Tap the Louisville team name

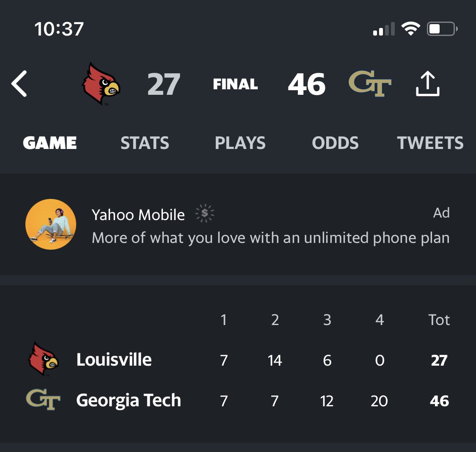(x=114, y=360)
